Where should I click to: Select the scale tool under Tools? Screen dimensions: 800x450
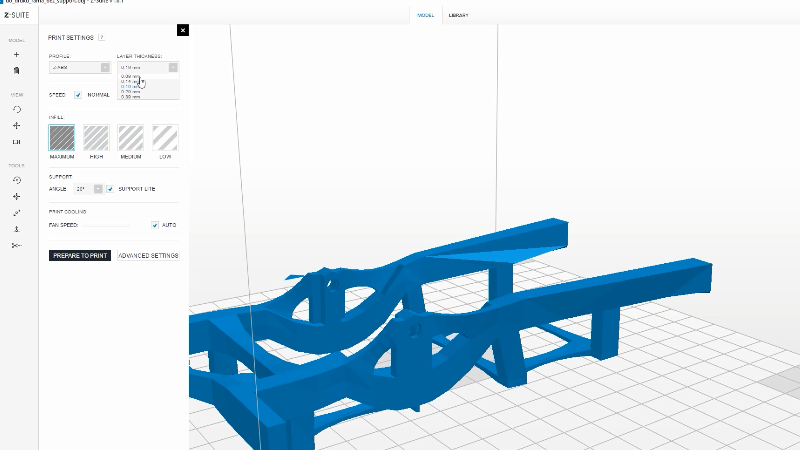(x=16, y=212)
